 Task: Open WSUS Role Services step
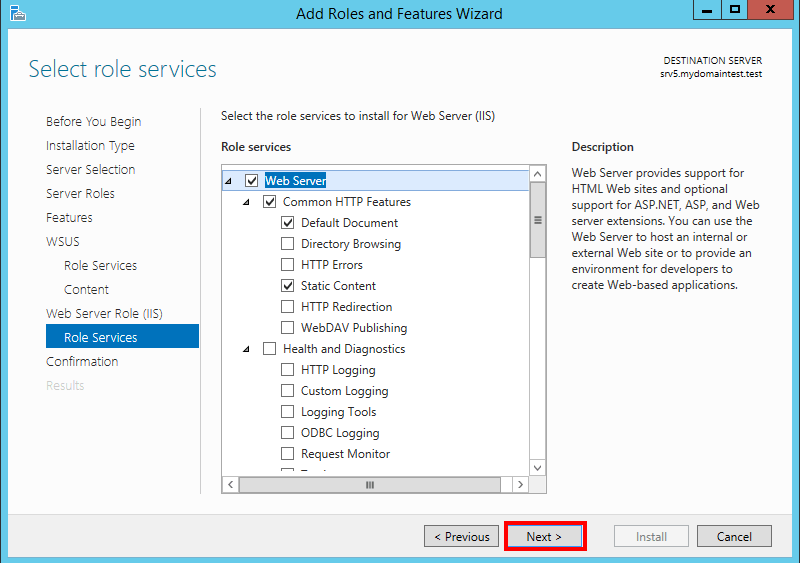click(101, 265)
